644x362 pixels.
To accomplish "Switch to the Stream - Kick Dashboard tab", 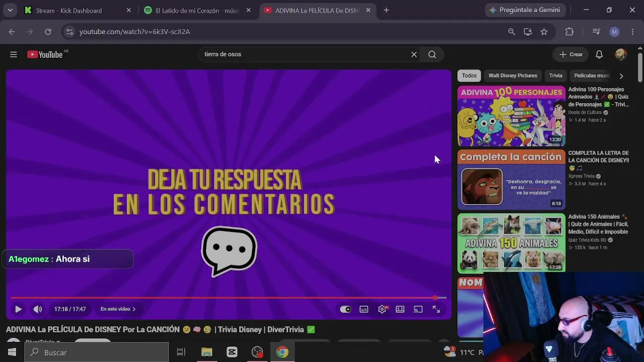I will pos(77,10).
